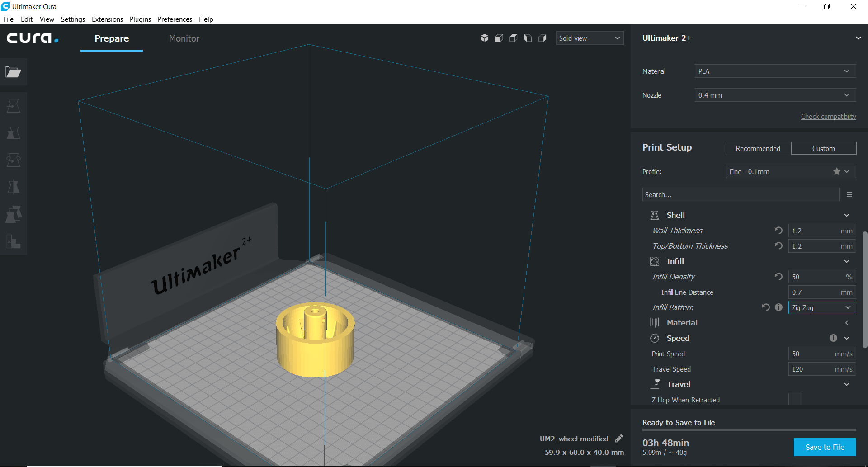Reset Wall Thickness to profile value

point(778,231)
